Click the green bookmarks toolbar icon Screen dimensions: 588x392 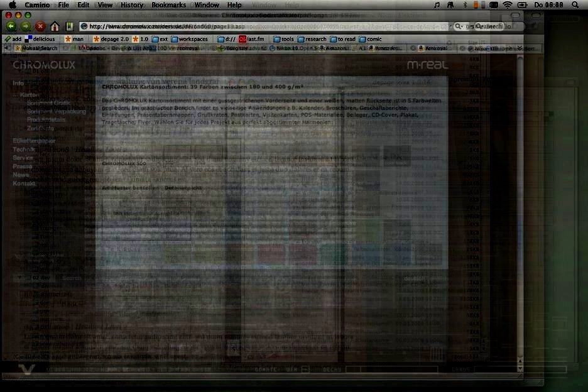[x=69, y=26]
